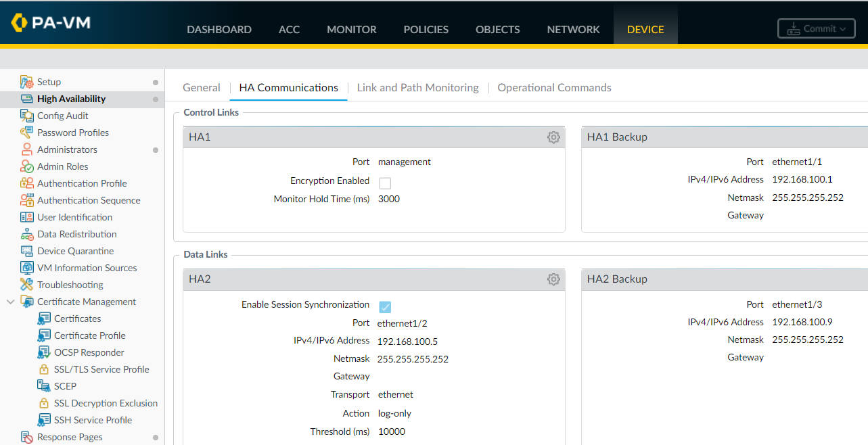The height and width of the screenshot is (445, 868).
Task: Disable Enable Session Synchronization
Action: (385, 306)
